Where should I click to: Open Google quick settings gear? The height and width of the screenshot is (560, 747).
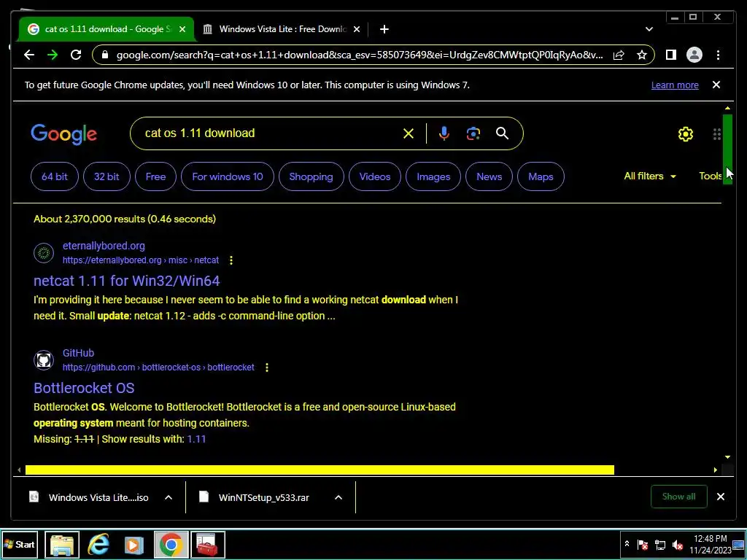pyautogui.click(x=686, y=134)
